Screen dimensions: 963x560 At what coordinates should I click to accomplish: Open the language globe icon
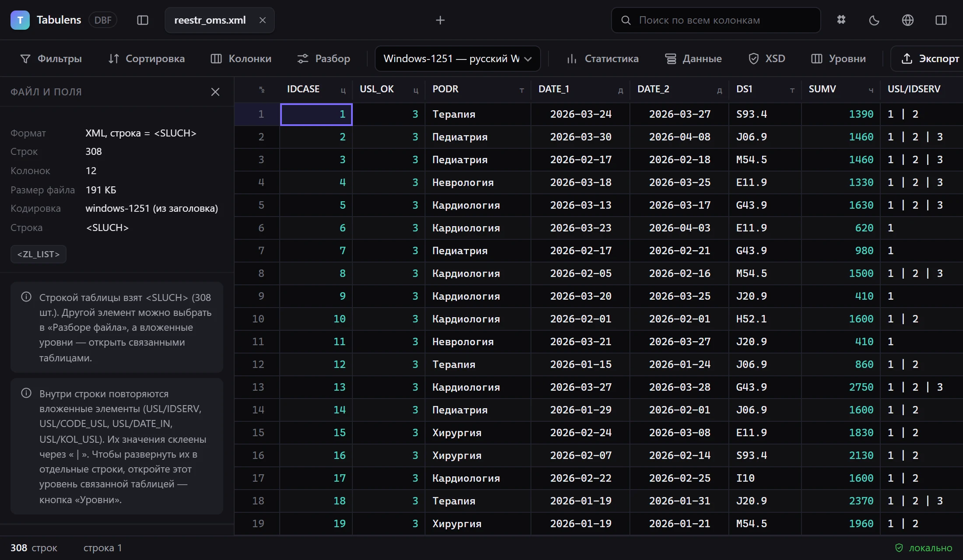[x=908, y=20]
